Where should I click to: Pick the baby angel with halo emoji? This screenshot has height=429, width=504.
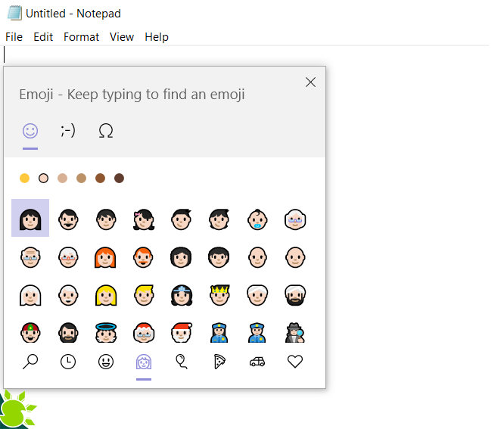tap(106, 333)
